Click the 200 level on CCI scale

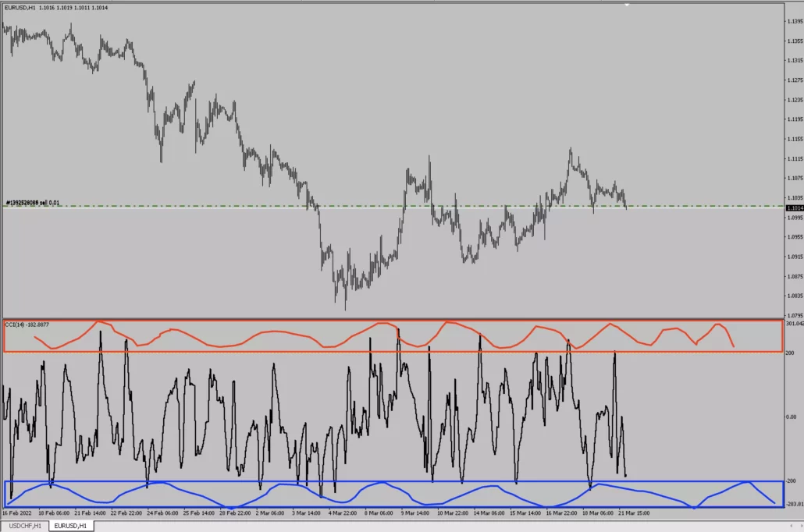tap(790, 353)
